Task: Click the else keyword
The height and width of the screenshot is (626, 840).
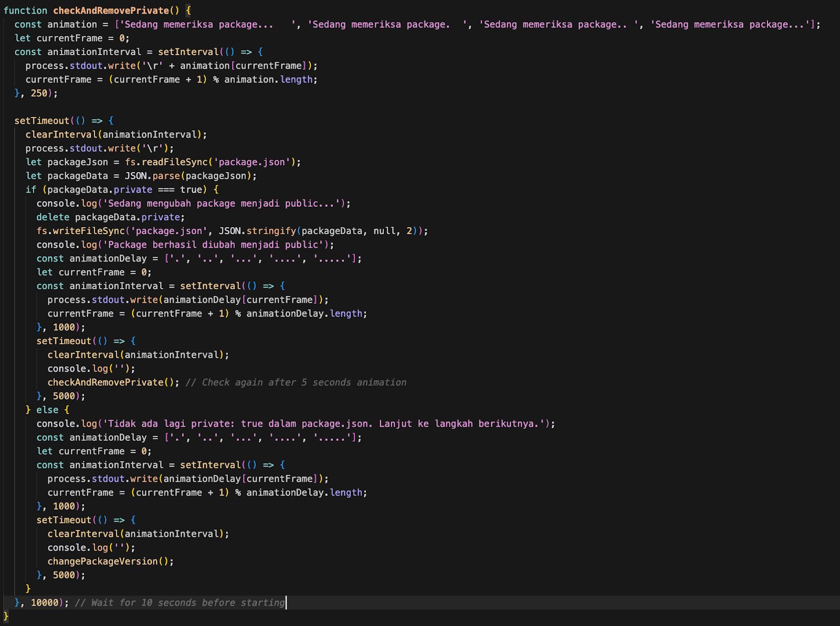Action: (x=47, y=410)
